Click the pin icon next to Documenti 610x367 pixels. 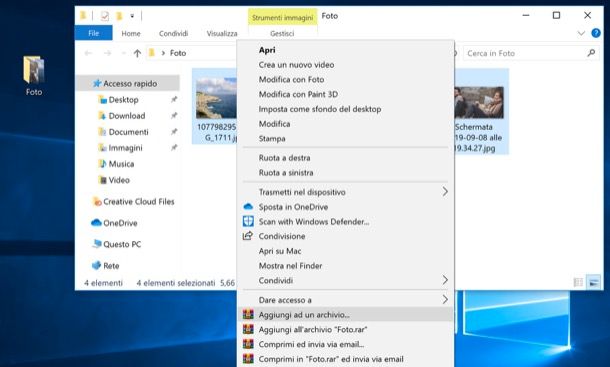pos(174,132)
